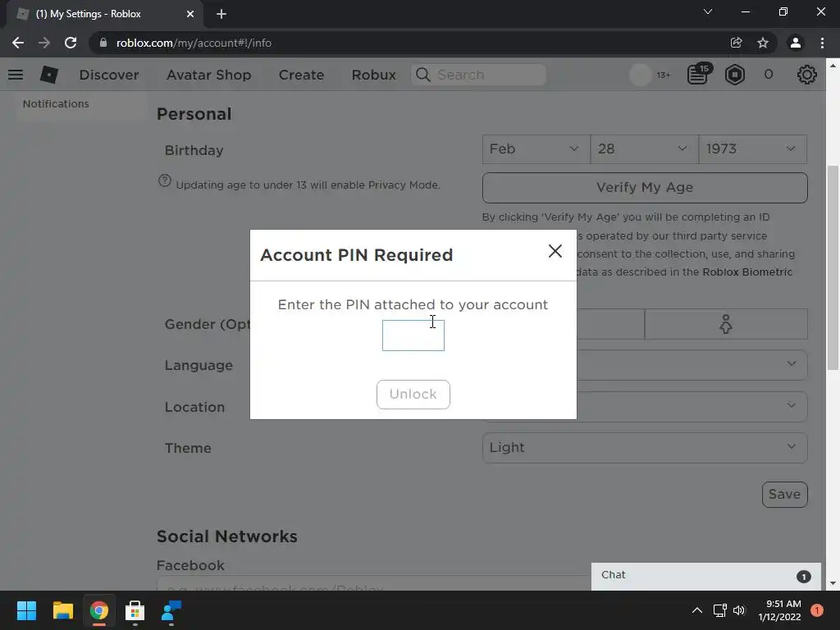840x630 pixels.
Task: Go forward in browser history
Action: coord(44,43)
